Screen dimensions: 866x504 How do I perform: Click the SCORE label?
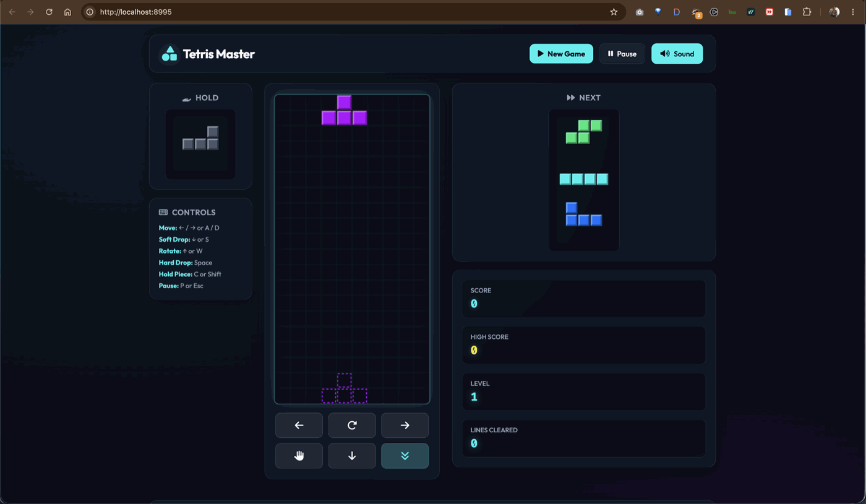click(x=481, y=291)
